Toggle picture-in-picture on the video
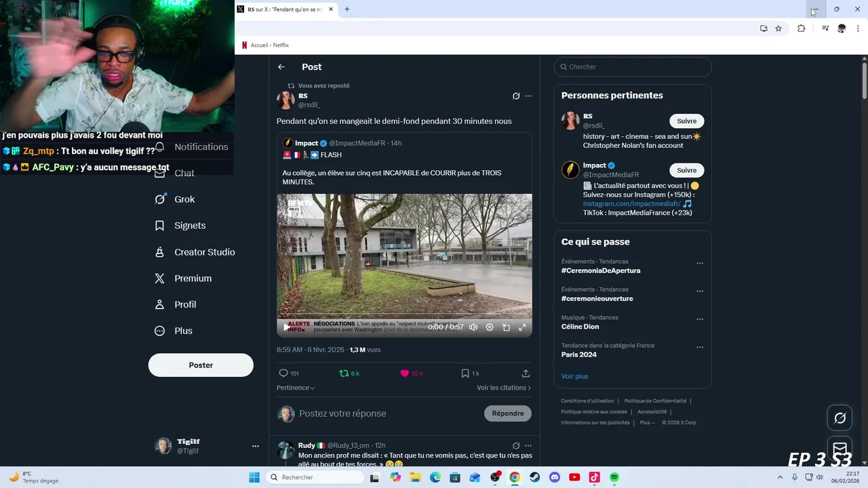Image resolution: width=868 pixels, height=488 pixels. click(506, 327)
